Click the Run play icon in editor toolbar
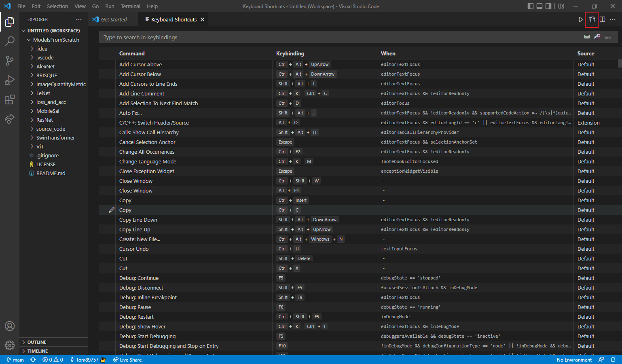 tap(581, 19)
